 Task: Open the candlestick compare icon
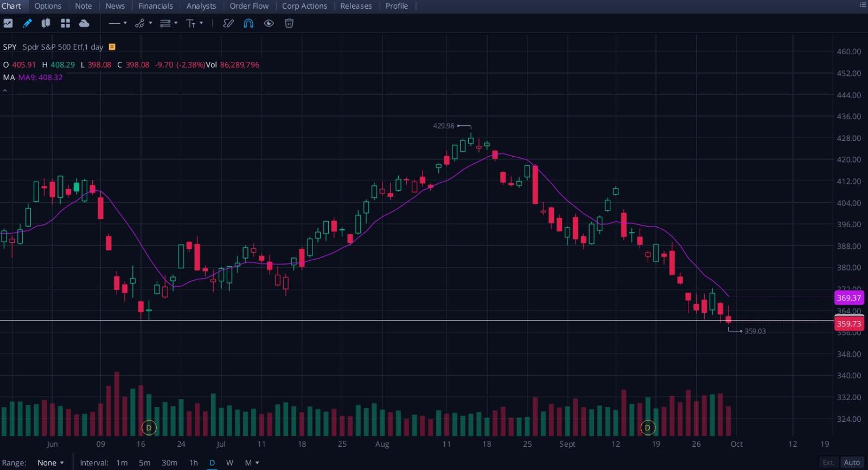pyautogui.click(x=46, y=23)
